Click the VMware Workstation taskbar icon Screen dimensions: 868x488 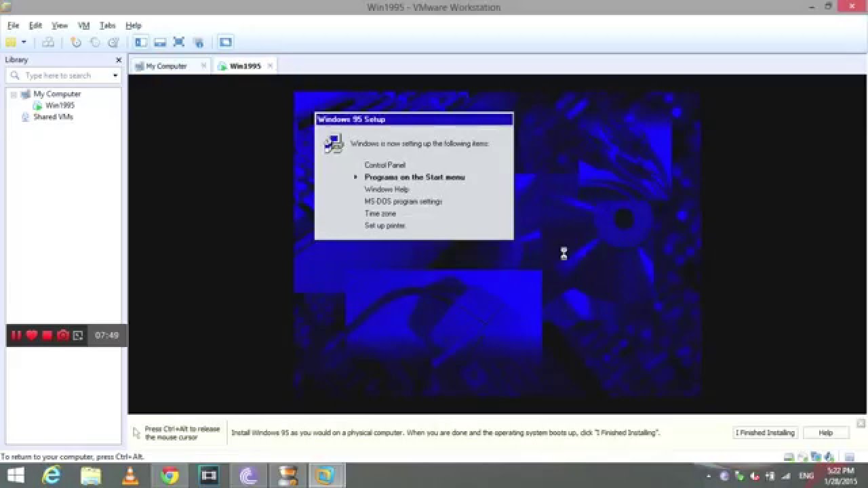point(326,476)
